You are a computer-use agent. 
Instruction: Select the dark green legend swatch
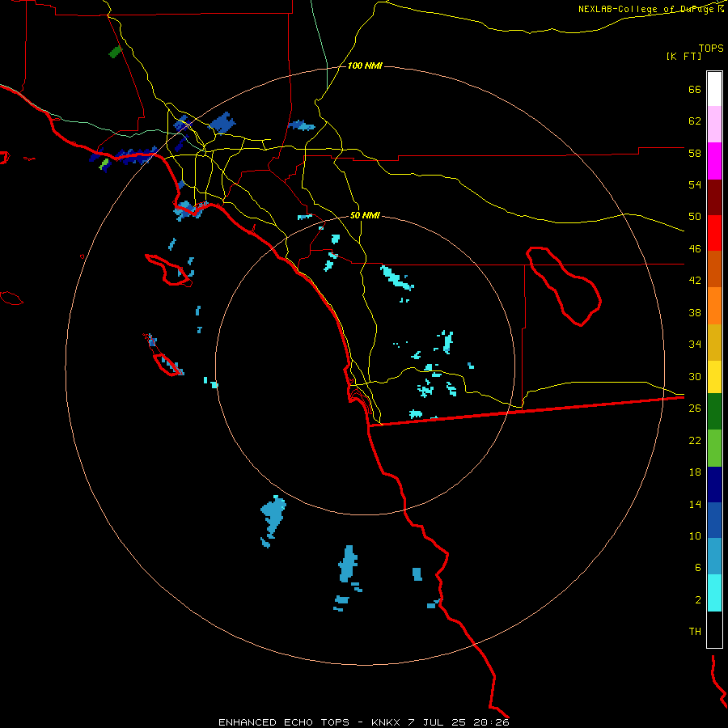(x=714, y=412)
